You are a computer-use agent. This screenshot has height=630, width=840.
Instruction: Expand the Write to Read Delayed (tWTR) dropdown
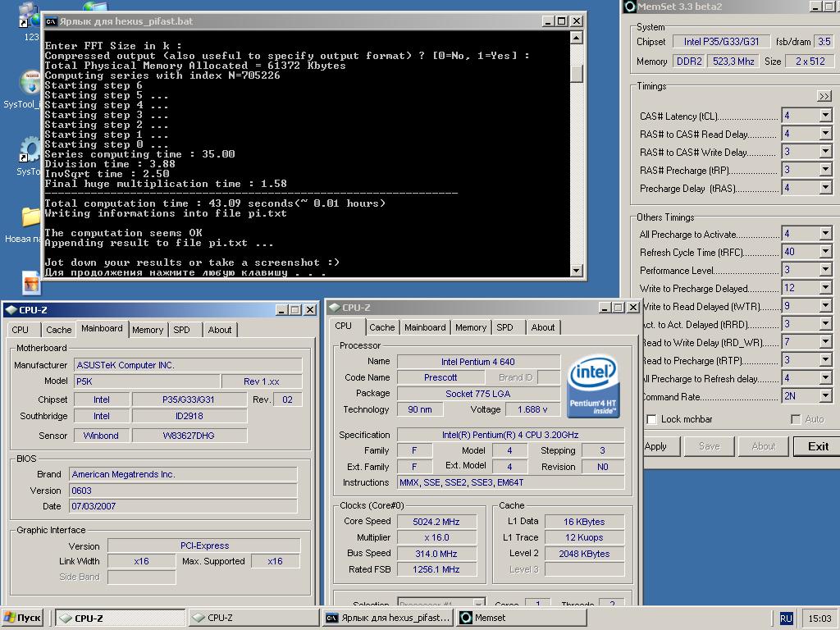click(x=825, y=306)
